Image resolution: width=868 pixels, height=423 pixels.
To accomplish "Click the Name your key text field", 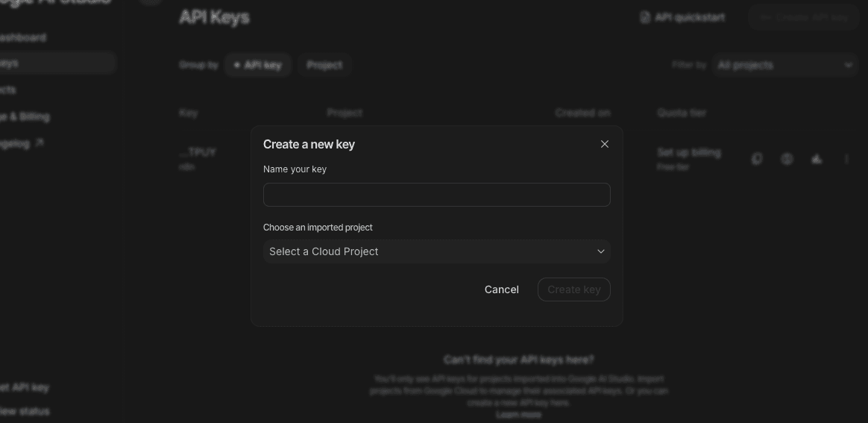I will [x=436, y=195].
